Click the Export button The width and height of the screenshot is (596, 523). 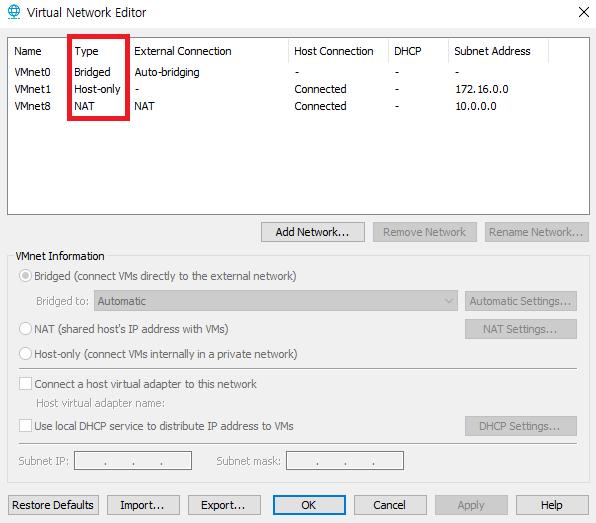tap(224, 505)
